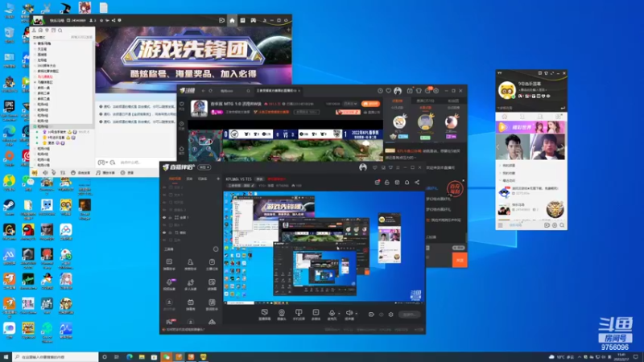This screenshot has height=362, width=644.
Task: Click the music accompaniment button in YY bottom bar
Action: pos(105,173)
